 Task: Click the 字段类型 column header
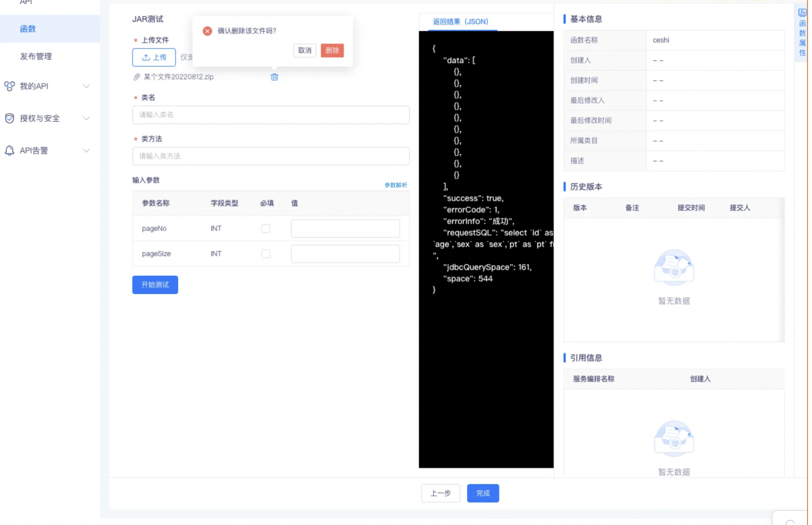pyautogui.click(x=224, y=204)
